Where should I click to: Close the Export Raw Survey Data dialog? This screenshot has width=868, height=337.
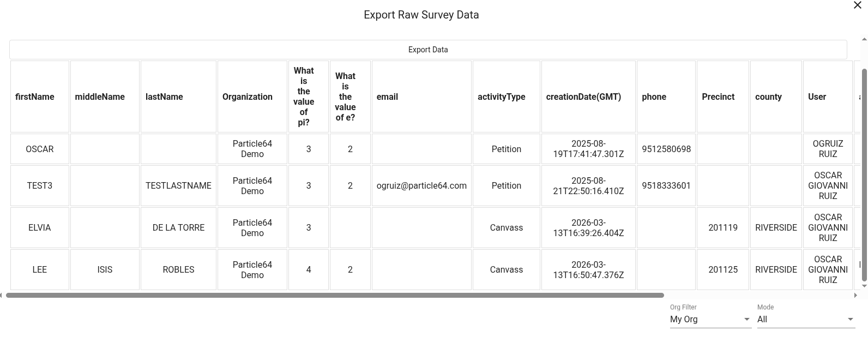coord(858,5)
